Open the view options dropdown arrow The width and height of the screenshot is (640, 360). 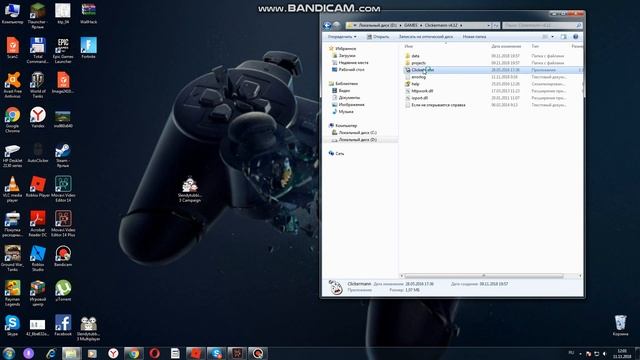click(x=553, y=37)
